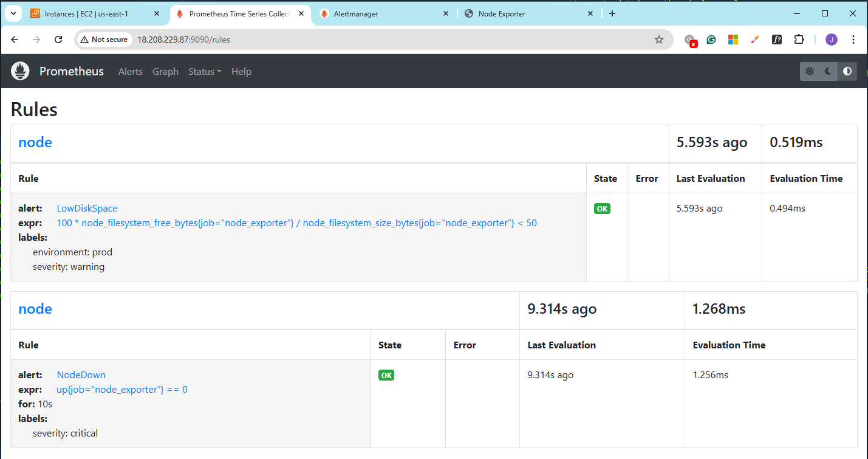The height and width of the screenshot is (459, 868).
Task: Switch to light theme sun icon
Action: (x=810, y=71)
